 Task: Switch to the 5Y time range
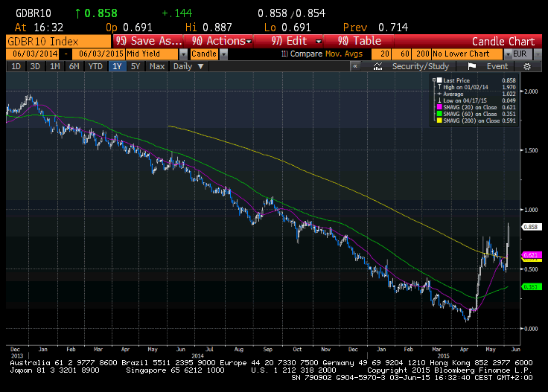click(135, 66)
